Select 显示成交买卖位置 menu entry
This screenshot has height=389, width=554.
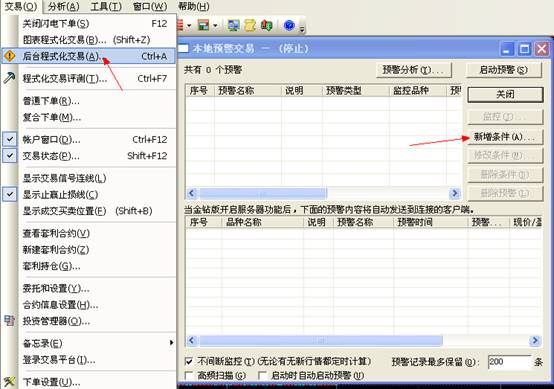point(88,211)
